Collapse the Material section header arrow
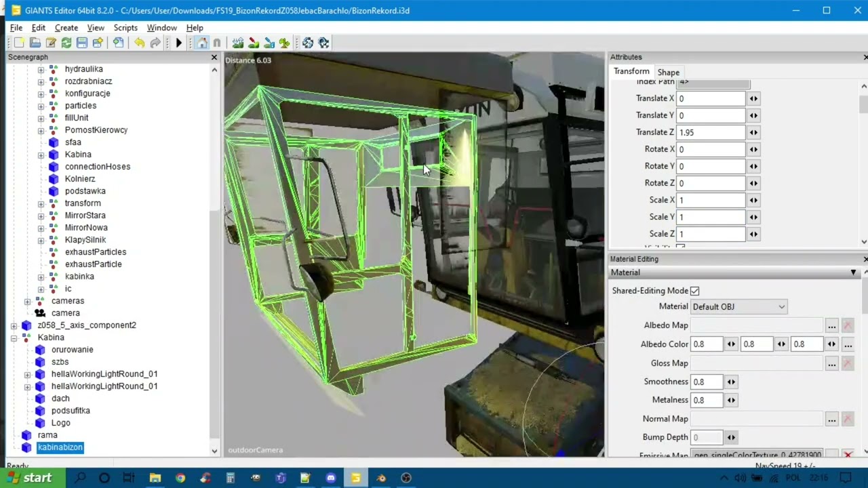Screen dimensions: 868x488 (853, 272)
